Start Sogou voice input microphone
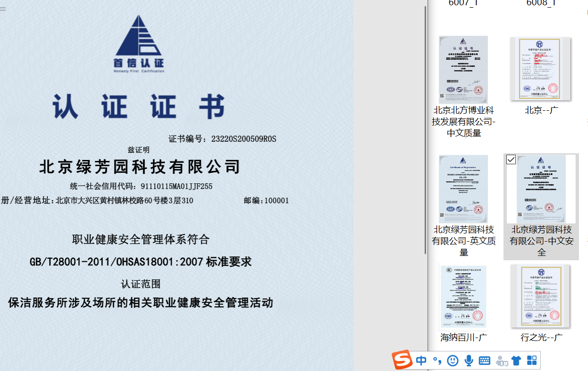 [x=469, y=360]
